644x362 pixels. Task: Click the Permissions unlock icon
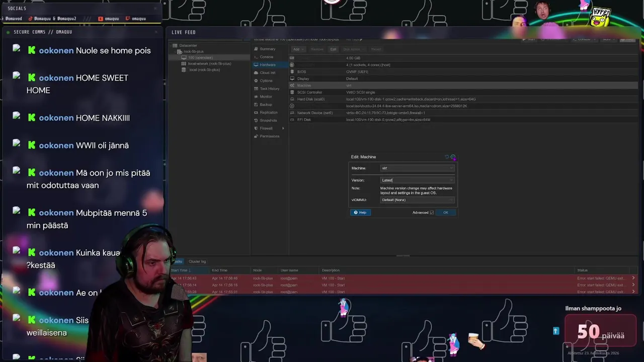click(256, 136)
